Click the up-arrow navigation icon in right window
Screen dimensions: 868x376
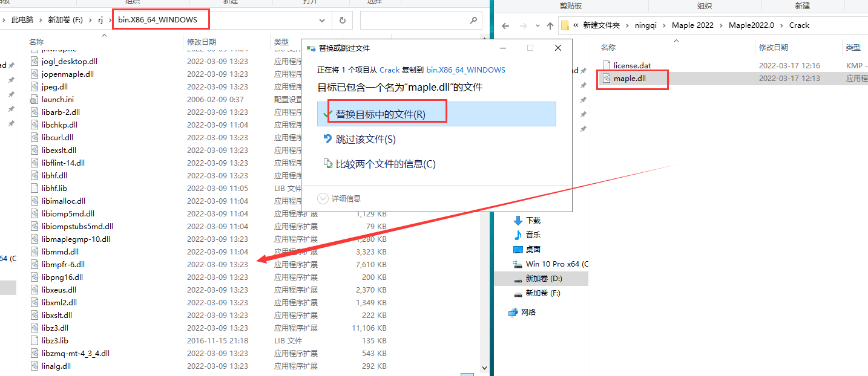[551, 25]
